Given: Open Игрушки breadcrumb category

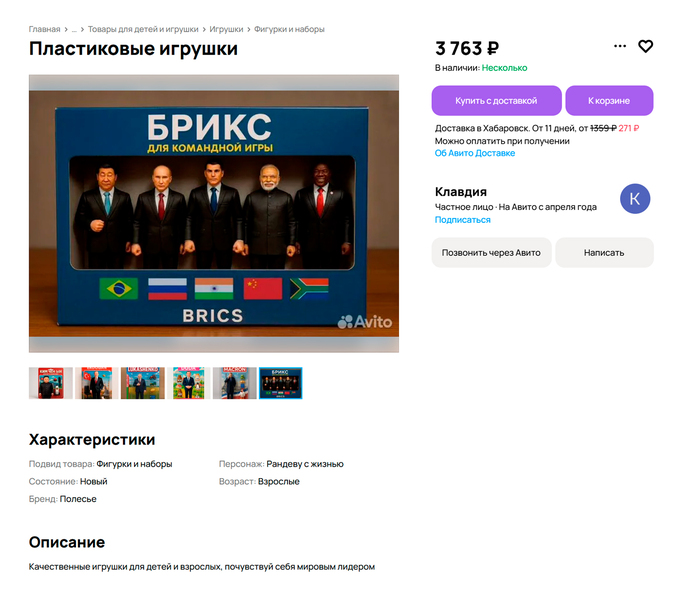Looking at the screenshot, I should tap(226, 29).
